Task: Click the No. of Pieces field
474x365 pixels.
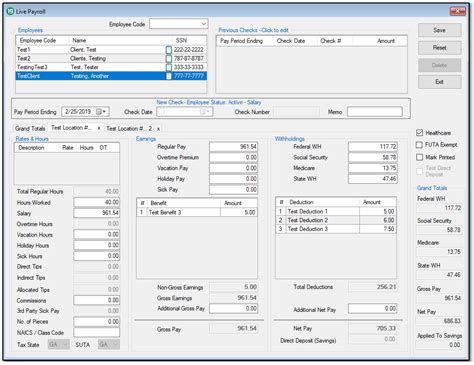Action: tap(97, 321)
